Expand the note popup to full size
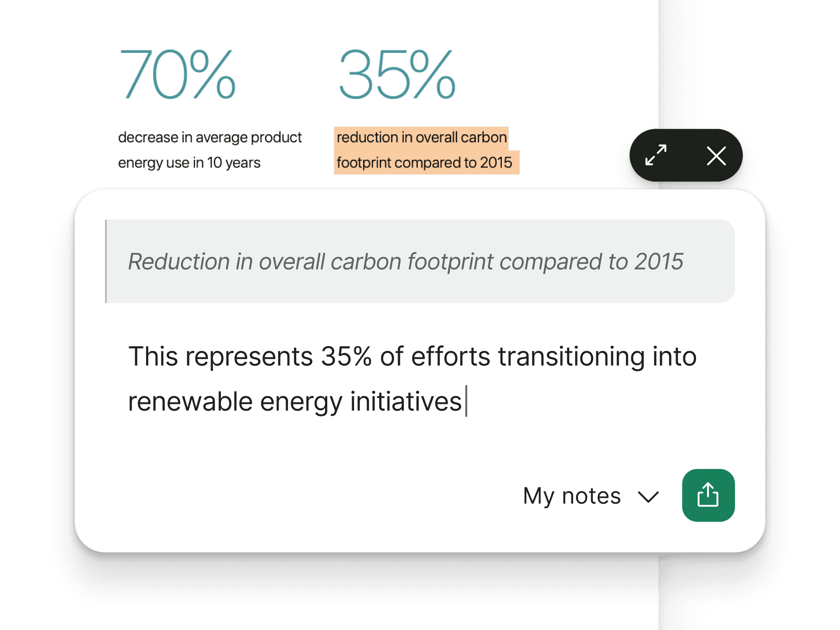Screen dimensions: 840x630 click(656, 155)
